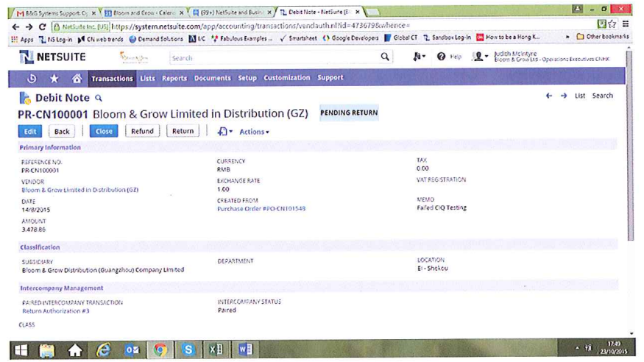Open Purchase Order #PO-CN101548 link
The image size is (644, 362).
pos(261,209)
